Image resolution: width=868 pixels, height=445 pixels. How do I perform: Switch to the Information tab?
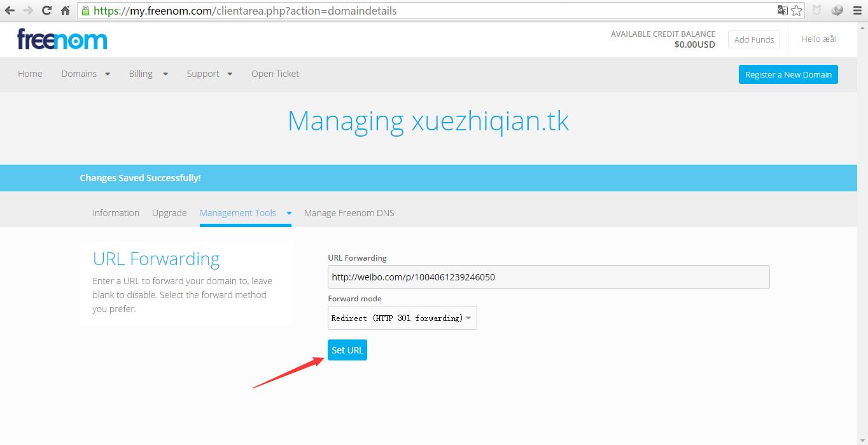tap(116, 213)
